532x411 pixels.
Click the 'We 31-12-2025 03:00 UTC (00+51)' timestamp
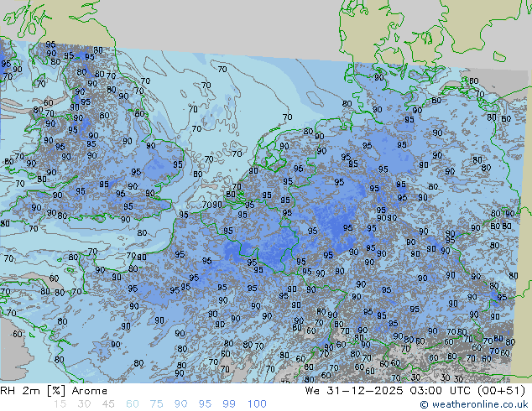coord(415,391)
